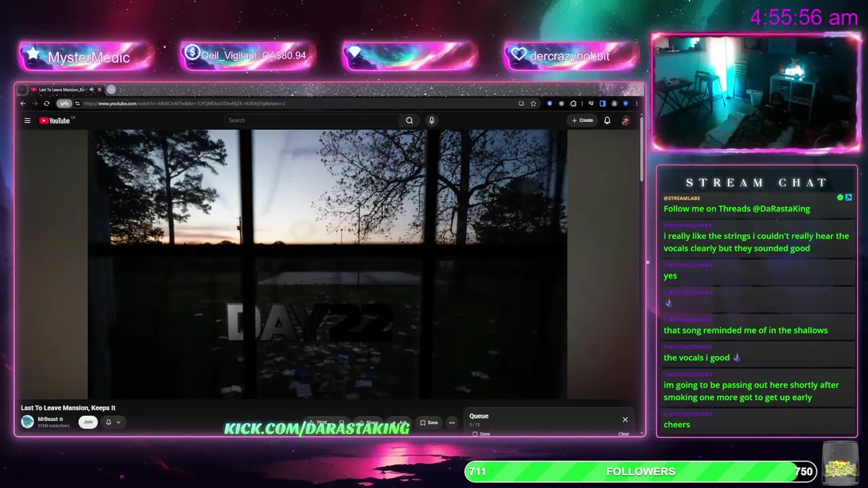Viewport: 868px width, 488px height.
Task: Open the video's more actions menu
Action: tap(452, 422)
